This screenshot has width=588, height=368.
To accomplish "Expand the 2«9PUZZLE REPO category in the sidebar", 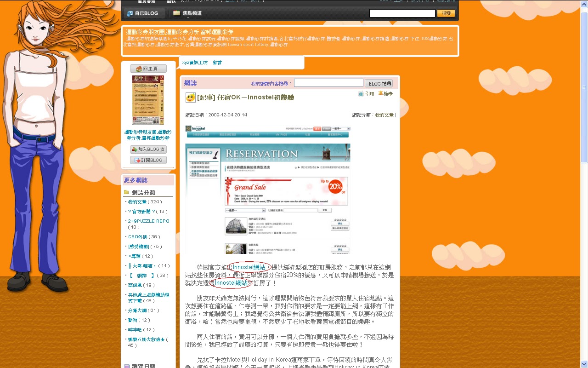I will pos(148,221).
